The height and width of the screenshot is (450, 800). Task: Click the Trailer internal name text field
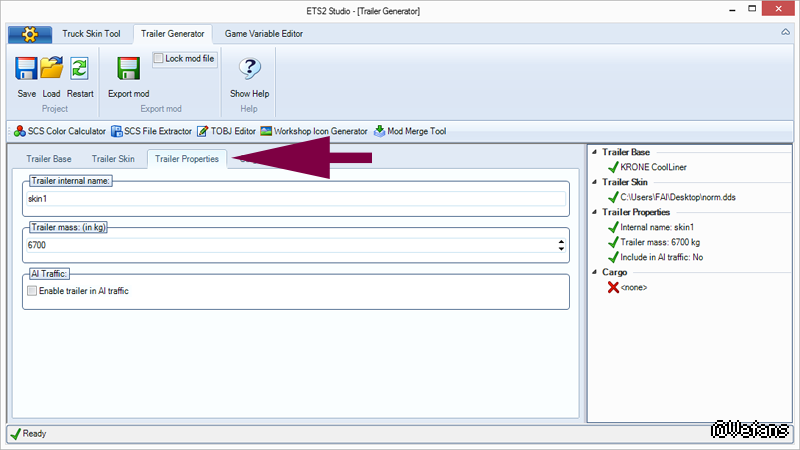[x=295, y=199]
